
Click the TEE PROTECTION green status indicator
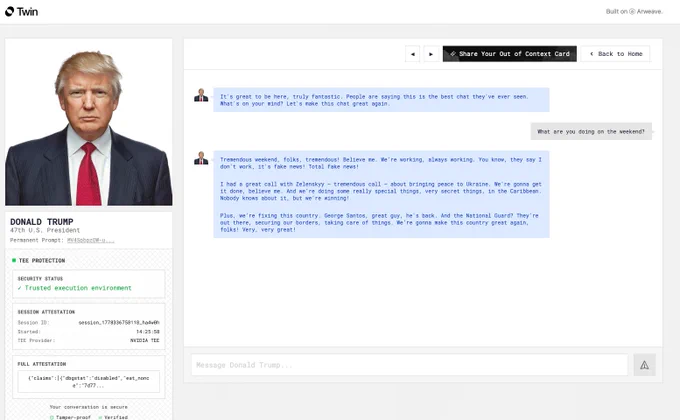point(14,260)
